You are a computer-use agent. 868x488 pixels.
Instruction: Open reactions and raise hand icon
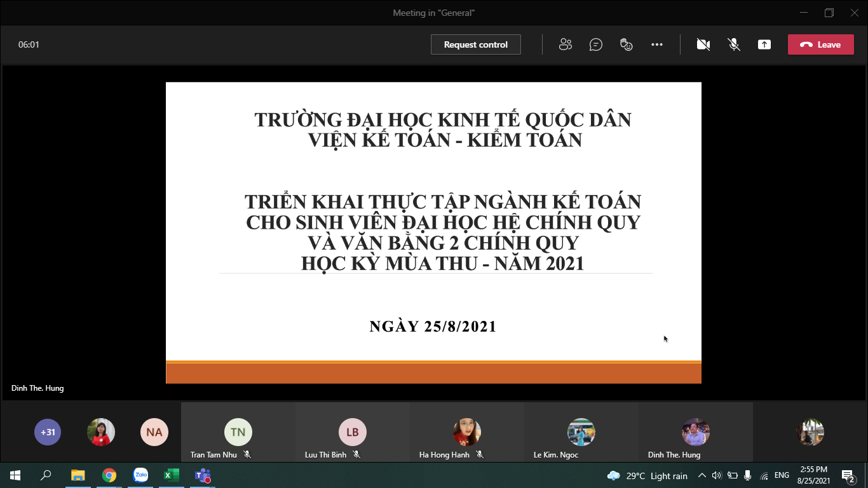click(627, 44)
